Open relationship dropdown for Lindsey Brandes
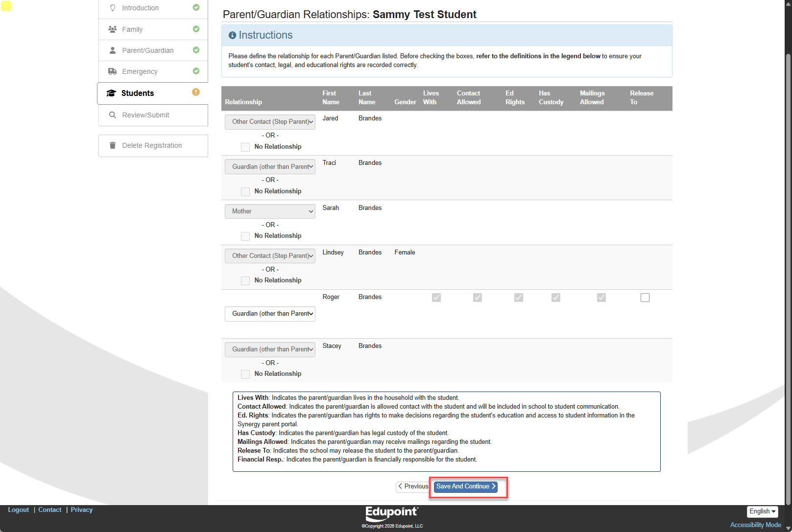Viewport: 792px width, 532px height. tap(270, 256)
